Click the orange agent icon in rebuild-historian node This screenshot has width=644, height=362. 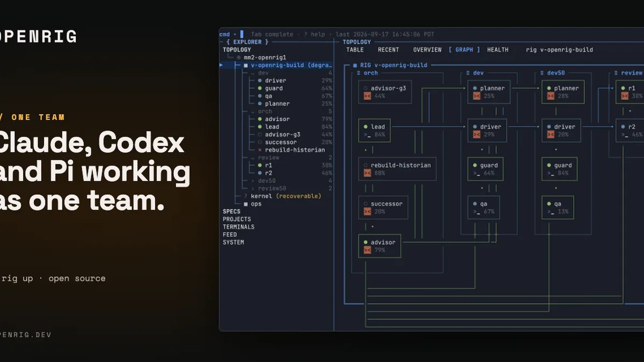tap(367, 173)
